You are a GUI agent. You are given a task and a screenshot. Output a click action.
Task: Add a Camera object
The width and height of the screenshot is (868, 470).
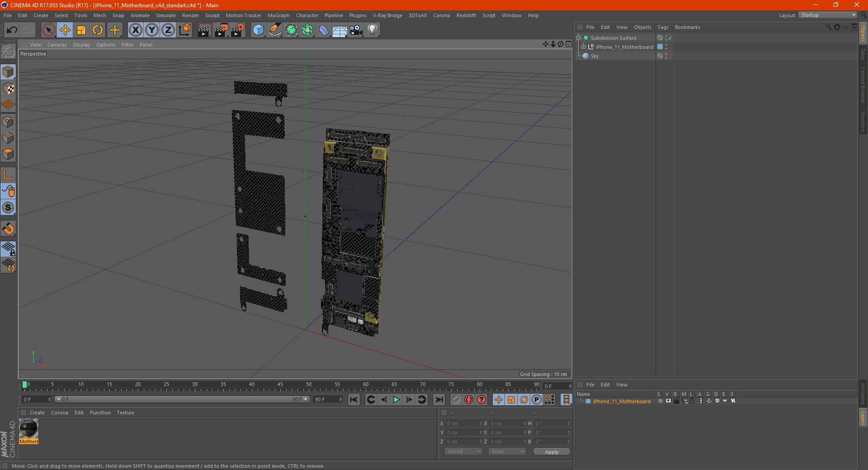(x=356, y=30)
